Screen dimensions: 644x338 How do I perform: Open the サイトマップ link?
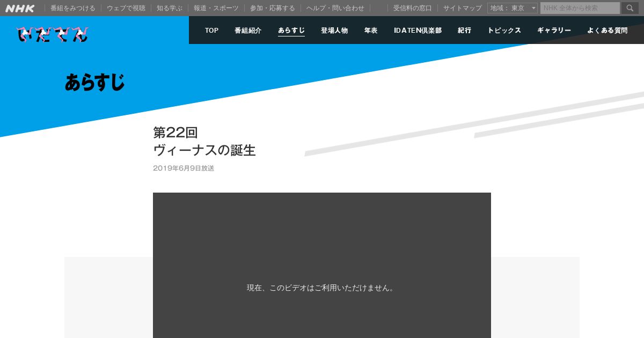coord(463,8)
